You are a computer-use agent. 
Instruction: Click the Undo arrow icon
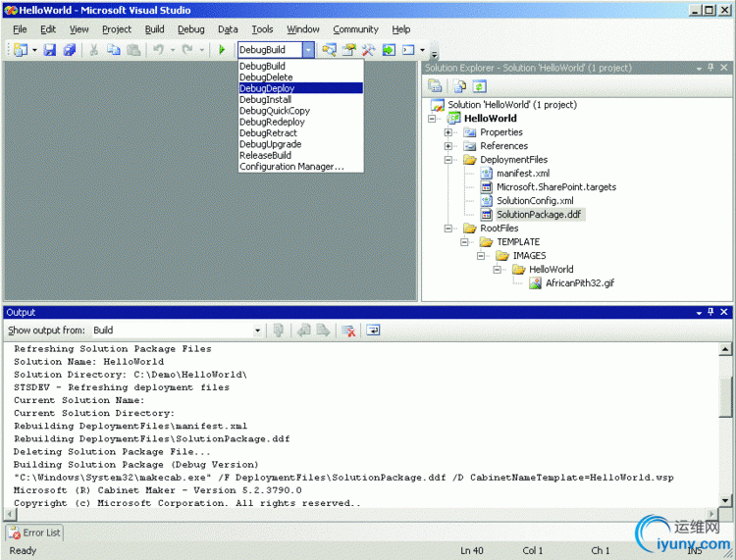pyautogui.click(x=159, y=49)
